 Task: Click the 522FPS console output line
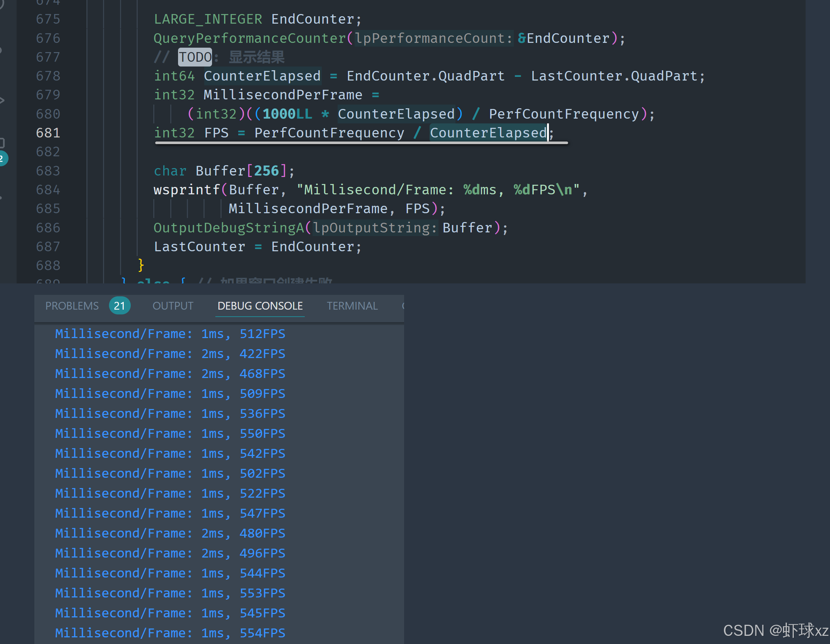[170, 494]
